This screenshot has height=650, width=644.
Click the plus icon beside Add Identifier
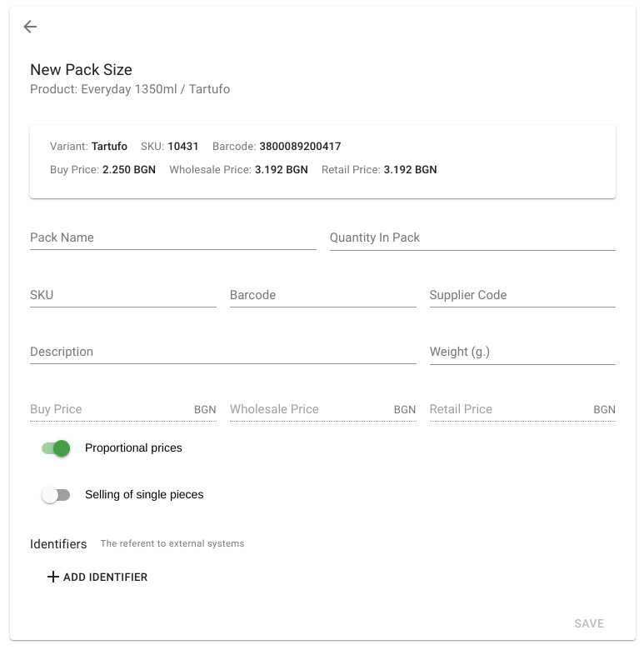[53, 577]
